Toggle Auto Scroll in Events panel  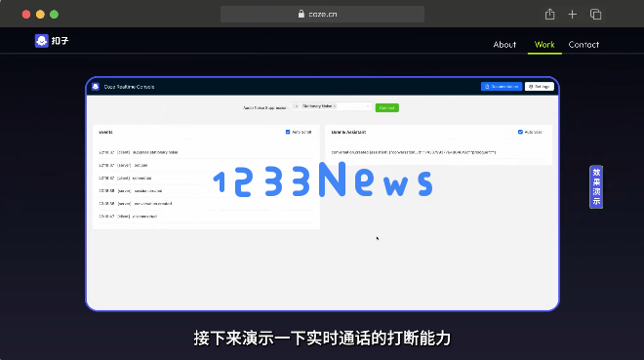point(288,132)
